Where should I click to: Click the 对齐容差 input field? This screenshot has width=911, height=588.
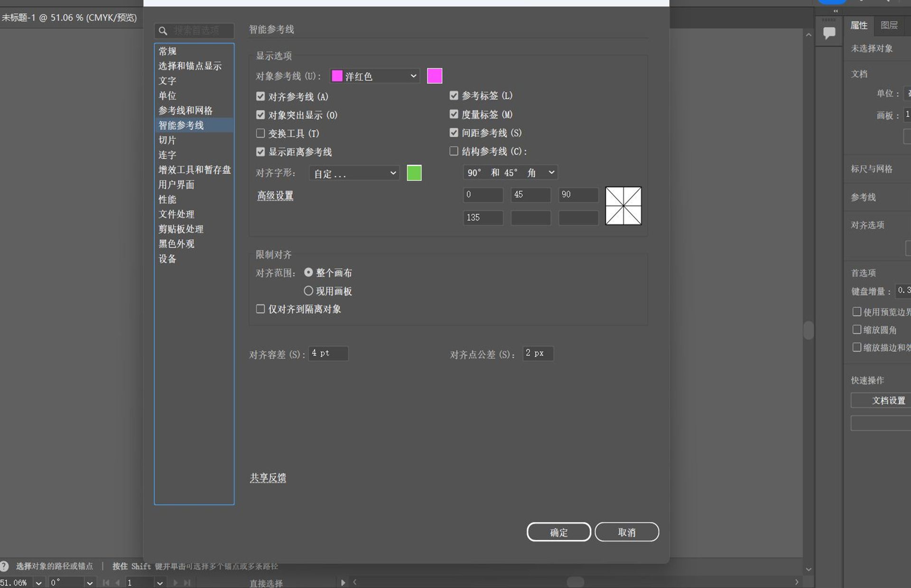(328, 353)
